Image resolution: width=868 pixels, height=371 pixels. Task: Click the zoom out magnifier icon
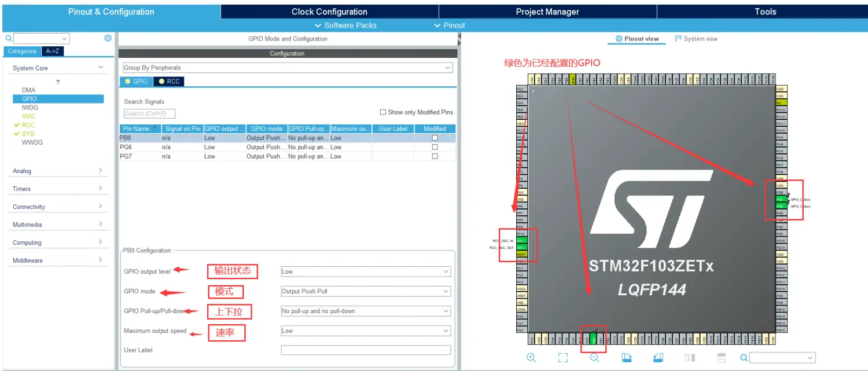coord(594,358)
